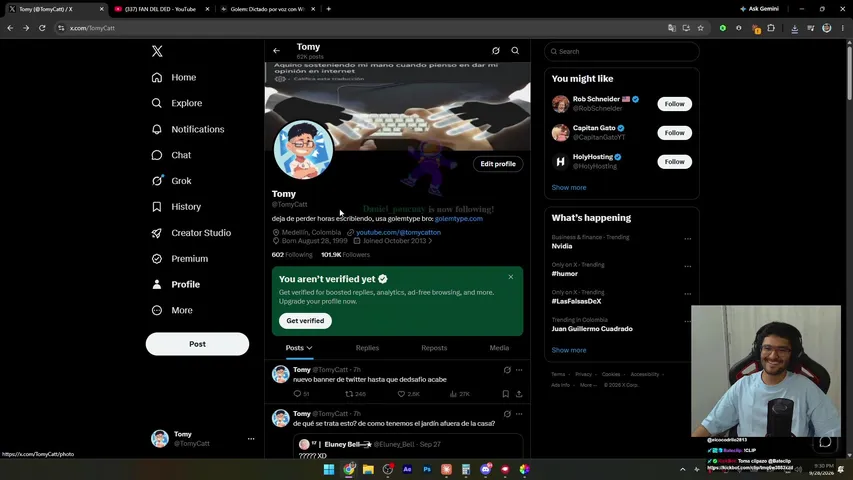Open more options on the jardín post
The width and height of the screenshot is (853, 480).
[519, 414]
